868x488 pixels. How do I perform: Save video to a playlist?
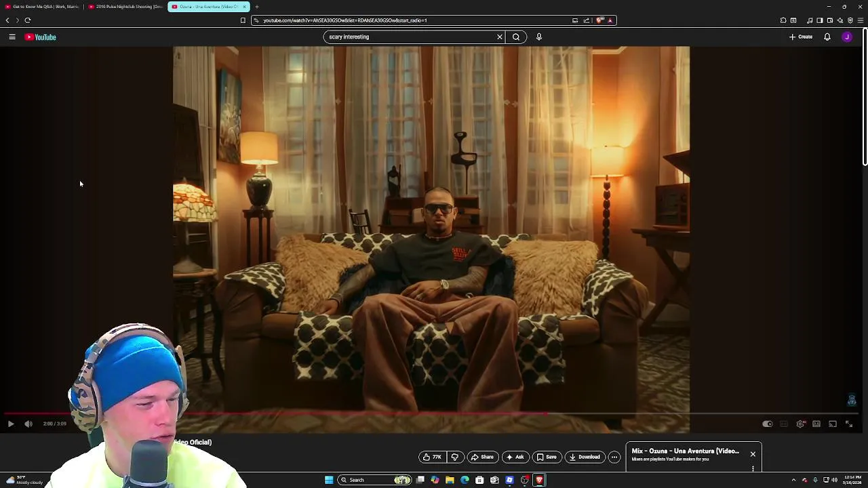[x=547, y=457]
